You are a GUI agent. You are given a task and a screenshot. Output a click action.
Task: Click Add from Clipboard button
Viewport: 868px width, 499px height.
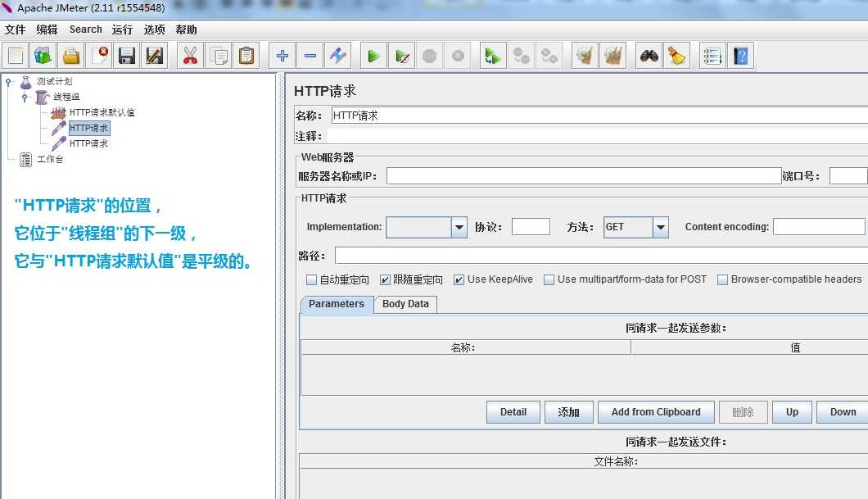point(656,412)
